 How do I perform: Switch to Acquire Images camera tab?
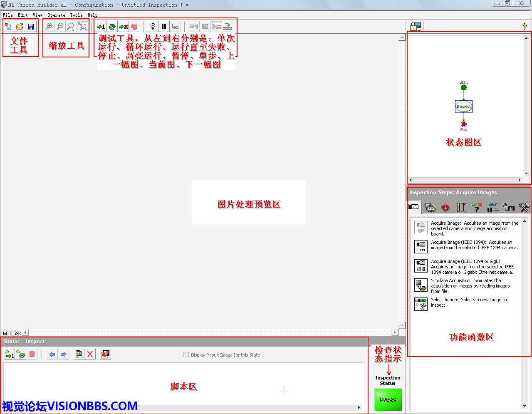[414, 207]
